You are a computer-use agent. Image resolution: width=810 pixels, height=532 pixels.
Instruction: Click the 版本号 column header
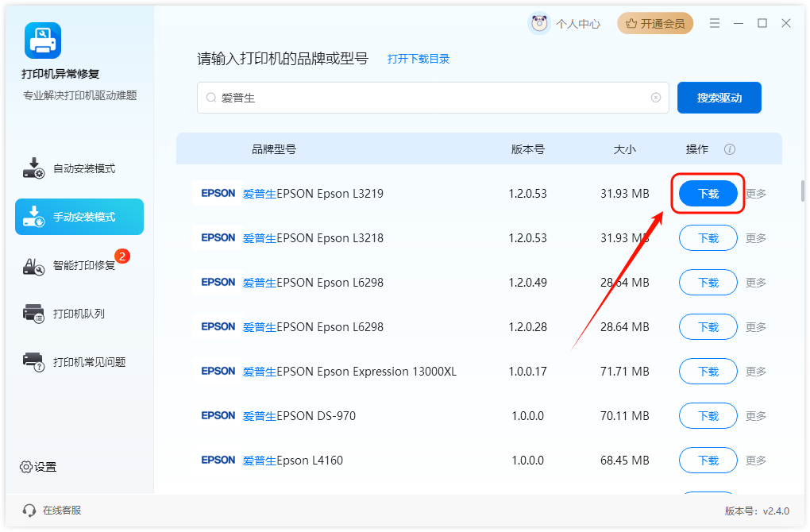528,149
